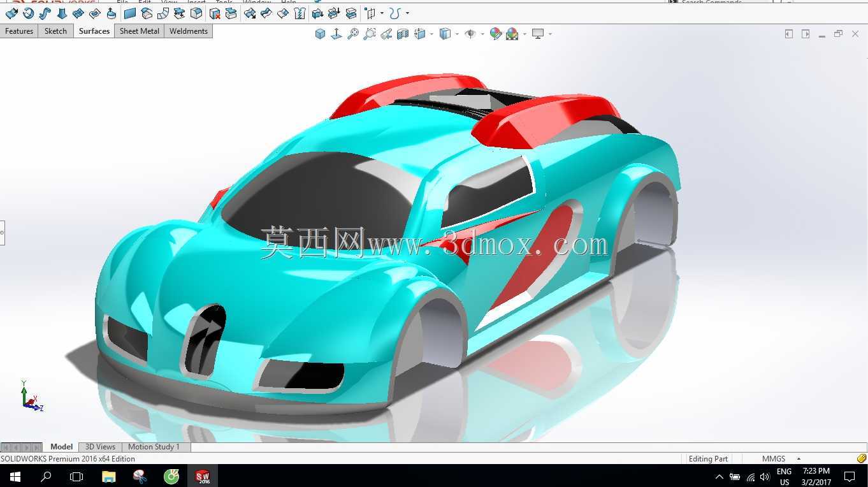Select the Thickened Cut tool
868x487 pixels.
coord(334,13)
